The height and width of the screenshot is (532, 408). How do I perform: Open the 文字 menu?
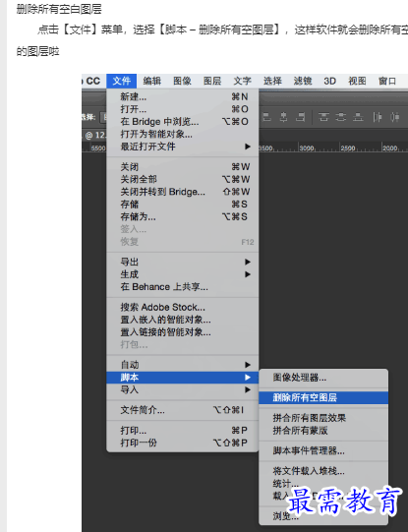pyautogui.click(x=242, y=81)
